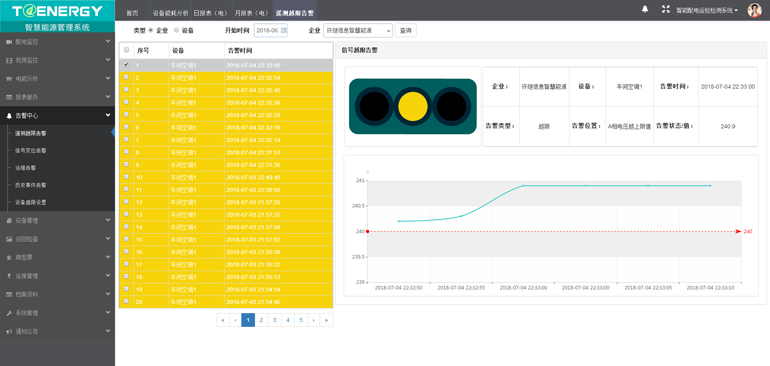Jump to last page with » button
The height and width of the screenshot is (366, 770).
[327, 320]
